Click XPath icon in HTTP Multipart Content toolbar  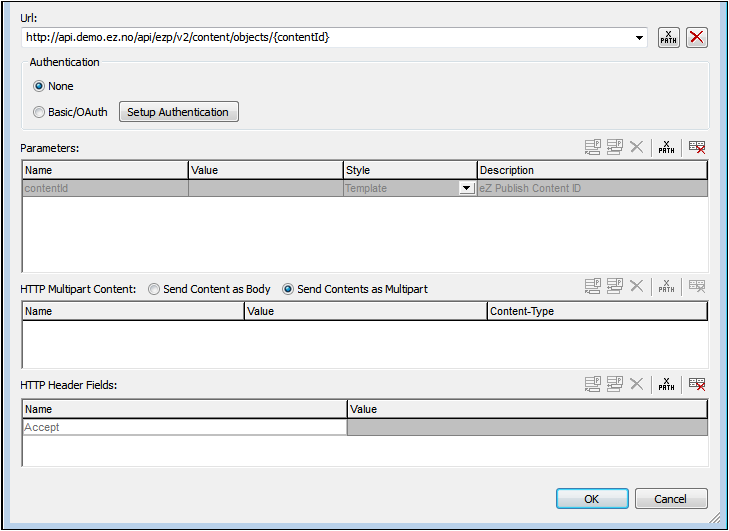click(x=666, y=286)
